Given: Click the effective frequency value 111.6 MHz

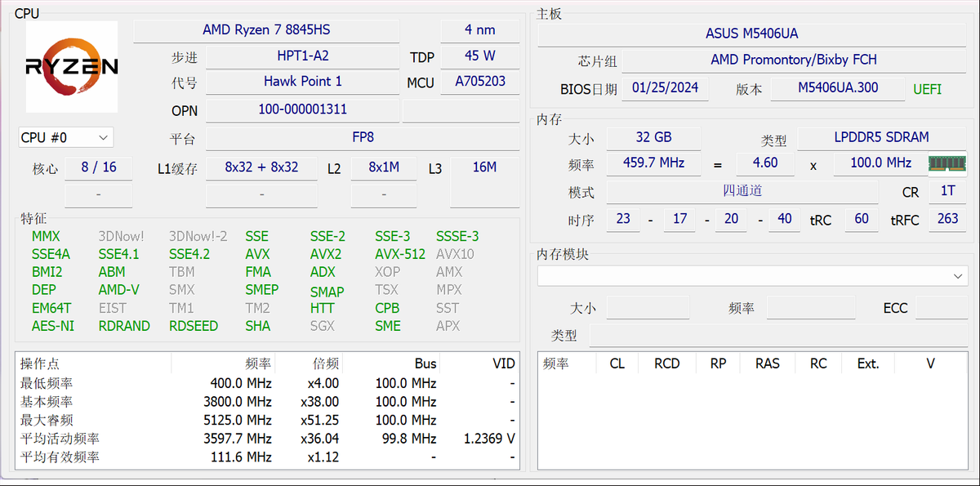Looking at the screenshot, I should coord(241,457).
